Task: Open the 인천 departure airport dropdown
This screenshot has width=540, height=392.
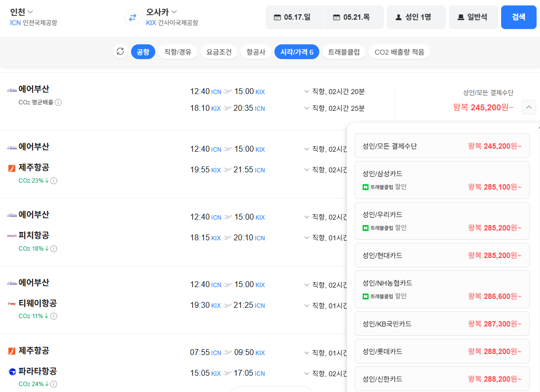Action: coord(20,11)
